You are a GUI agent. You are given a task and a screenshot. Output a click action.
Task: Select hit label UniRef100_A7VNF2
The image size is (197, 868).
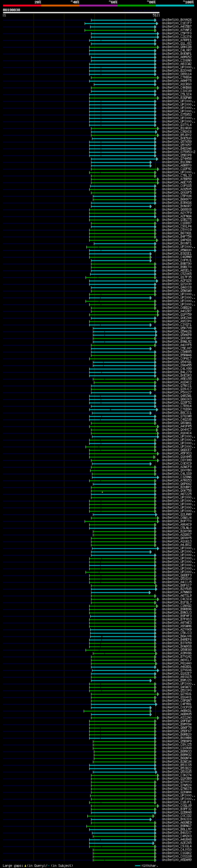176,30
